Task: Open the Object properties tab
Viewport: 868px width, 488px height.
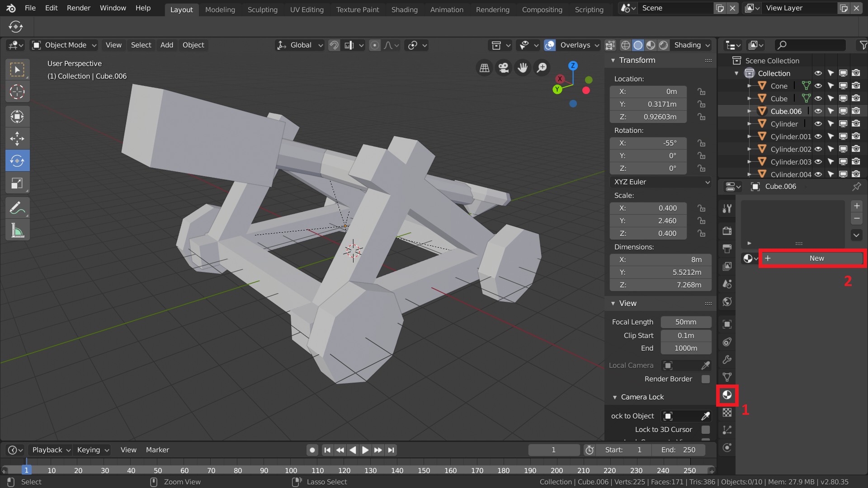Action: [x=727, y=324]
